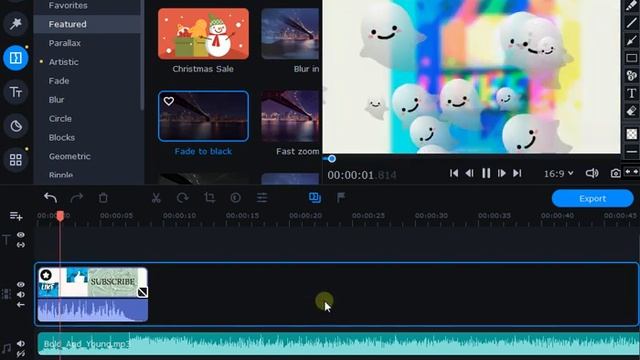Select the Circle category
640x360 pixels.
pyautogui.click(x=60, y=118)
